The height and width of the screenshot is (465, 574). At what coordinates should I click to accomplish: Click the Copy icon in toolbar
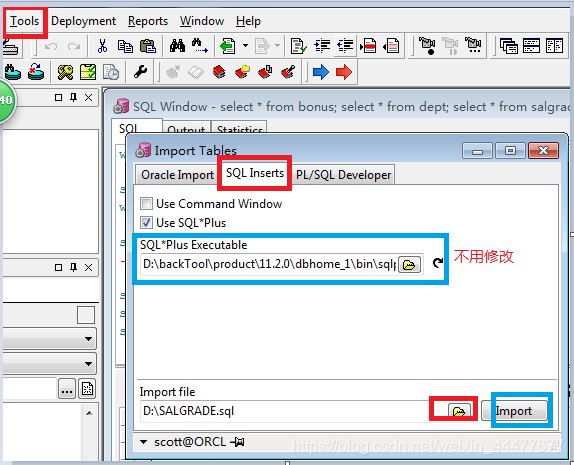pyautogui.click(x=125, y=46)
